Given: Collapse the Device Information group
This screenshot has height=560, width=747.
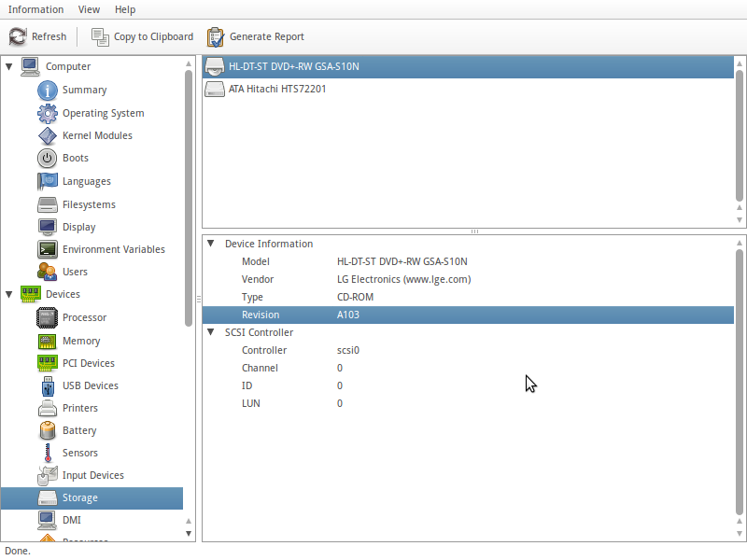Looking at the screenshot, I should tap(211, 244).
